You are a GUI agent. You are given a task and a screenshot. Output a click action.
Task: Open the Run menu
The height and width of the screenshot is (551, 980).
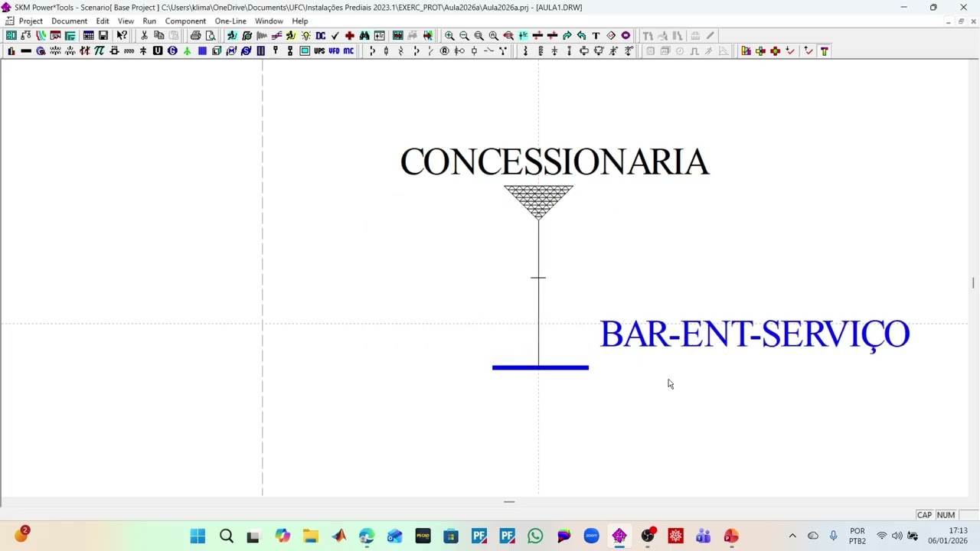pyautogui.click(x=149, y=21)
